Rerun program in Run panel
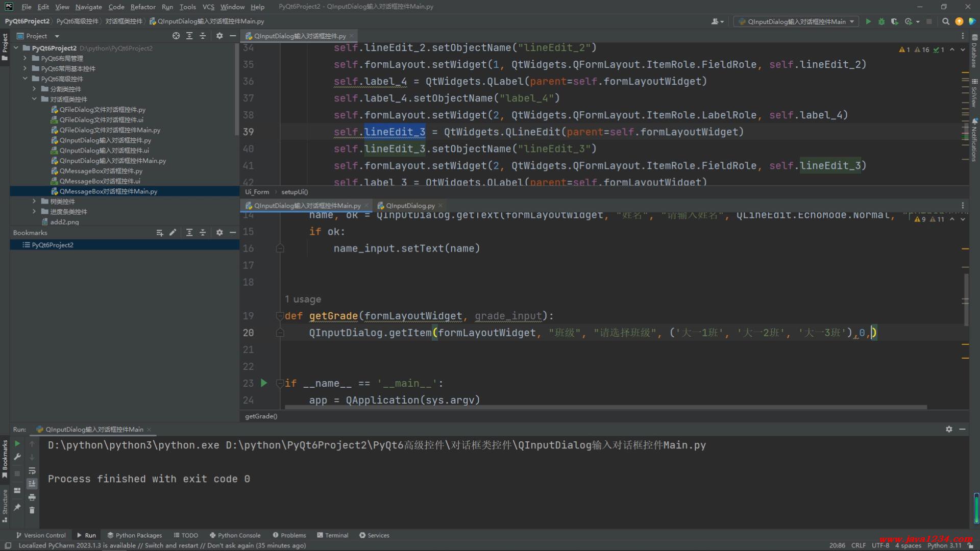The height and width of the screenshot is (551, 980). tap(17, 444)
